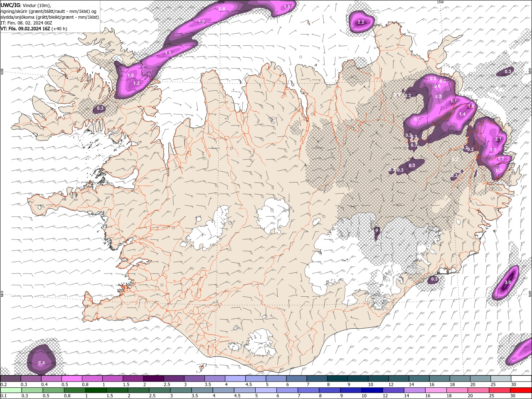Pick rain legend swatch between 0.5 and 0.8

[x=53, y=390]
